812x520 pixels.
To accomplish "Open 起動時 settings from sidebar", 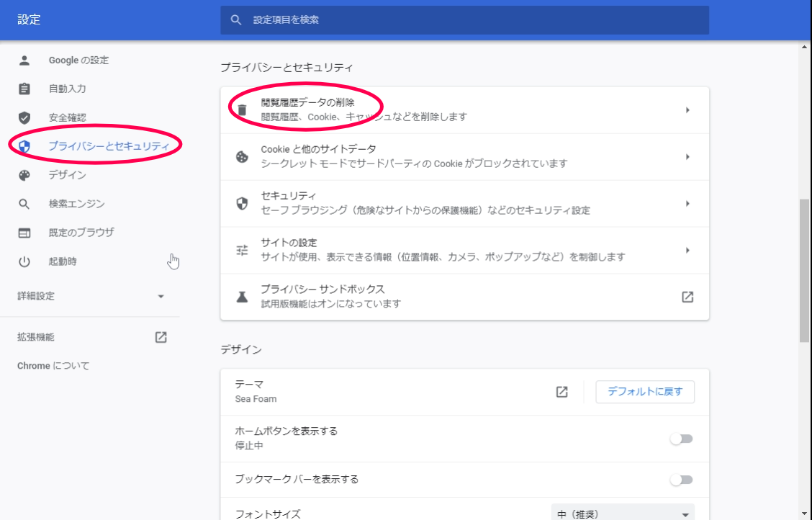I will click(x=63, y=261).
